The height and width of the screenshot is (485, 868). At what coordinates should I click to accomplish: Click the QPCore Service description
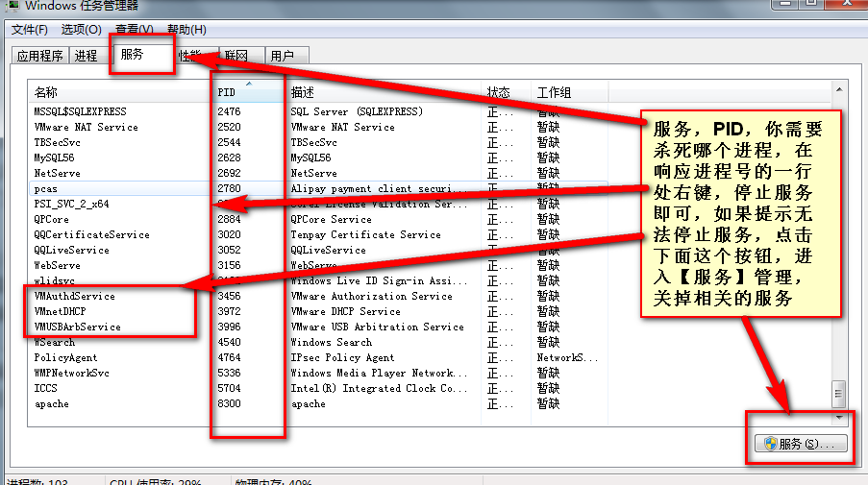[331, 220]
